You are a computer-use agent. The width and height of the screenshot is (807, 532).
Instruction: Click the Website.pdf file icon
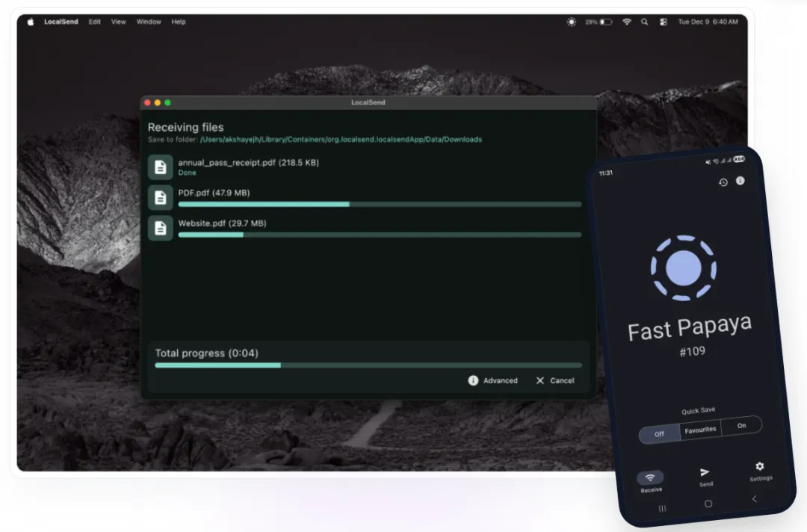point(160,228)
